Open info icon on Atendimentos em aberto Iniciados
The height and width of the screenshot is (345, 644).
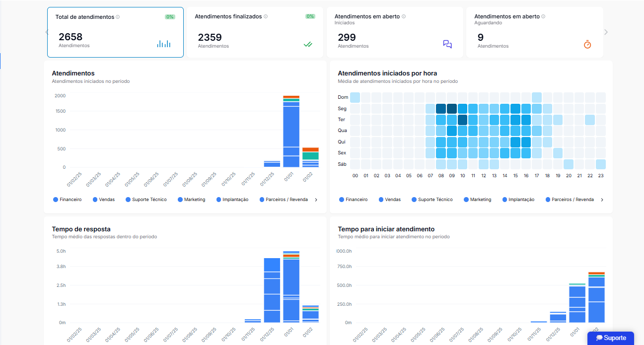click(404, 16)
